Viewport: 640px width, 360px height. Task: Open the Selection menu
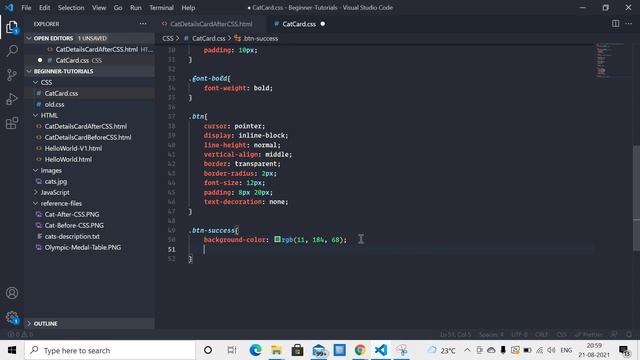(71, 7)
